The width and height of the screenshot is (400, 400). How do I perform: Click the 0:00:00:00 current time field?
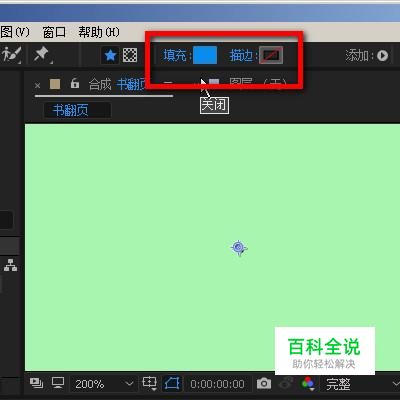217,384
